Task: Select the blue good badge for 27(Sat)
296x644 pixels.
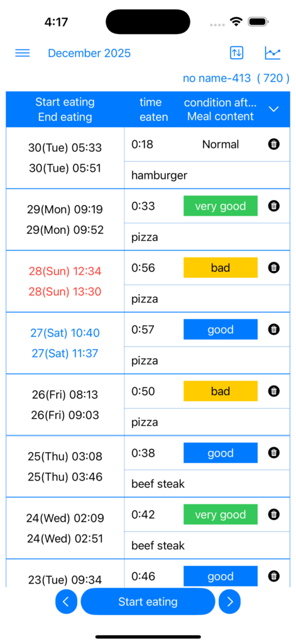Action: [x=221, y=330]
